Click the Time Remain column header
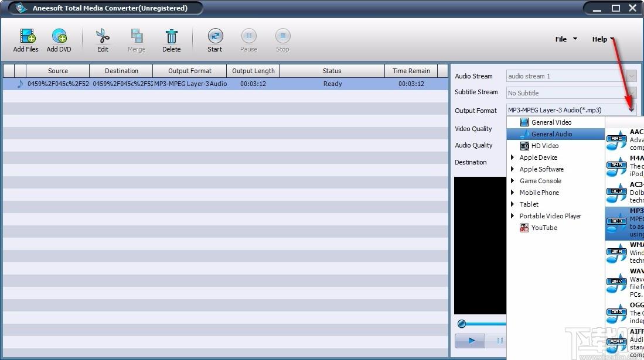The width and height of the screenshot is (644, 360). coord(411,71)
